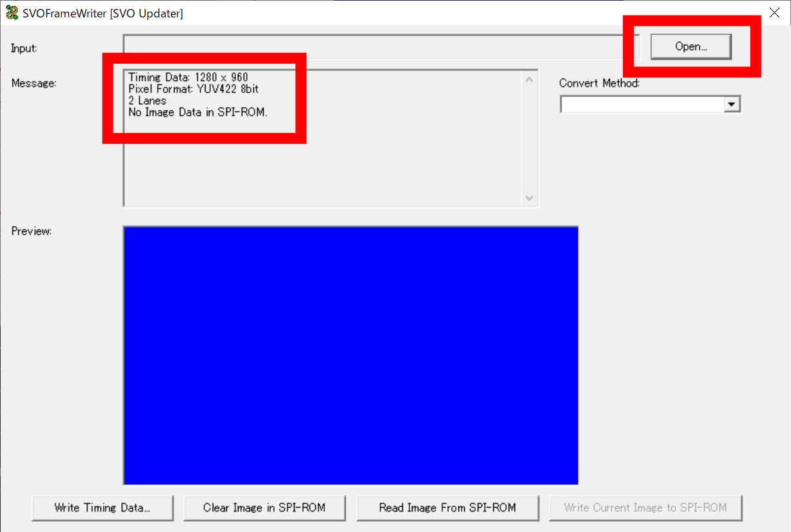The image size is (791, 532).
Task: Close the SVOFrameWriter window
Action: pyautogui.click(x=774, y=12)
